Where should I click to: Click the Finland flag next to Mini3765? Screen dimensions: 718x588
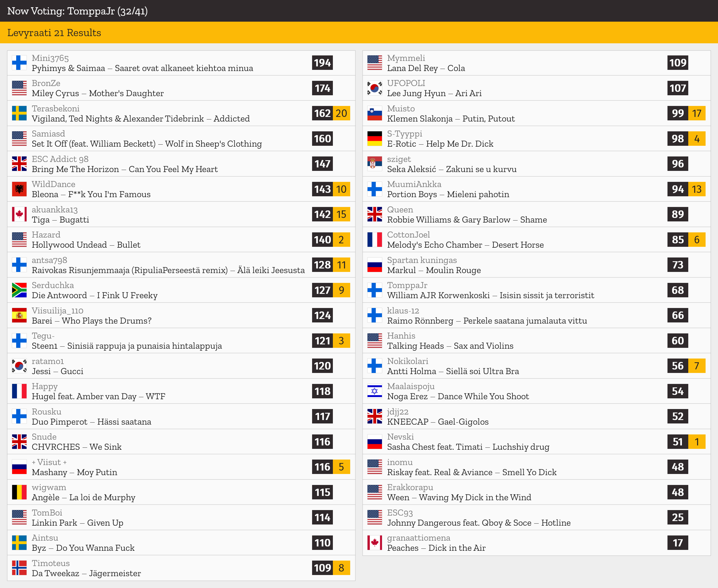pos(19,63)
